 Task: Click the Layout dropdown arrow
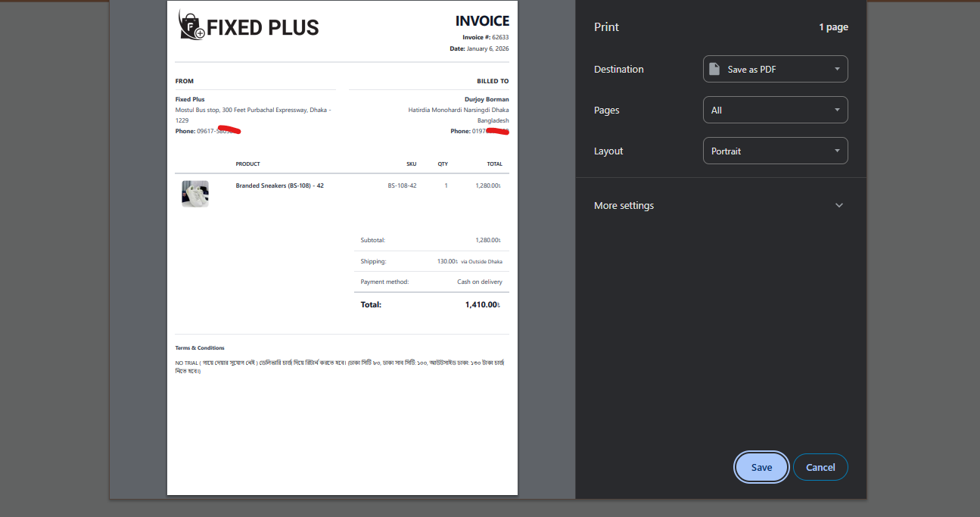(838, 150)
